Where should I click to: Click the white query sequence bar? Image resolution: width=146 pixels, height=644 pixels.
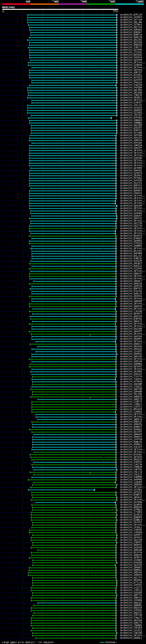tap(60, 9)
